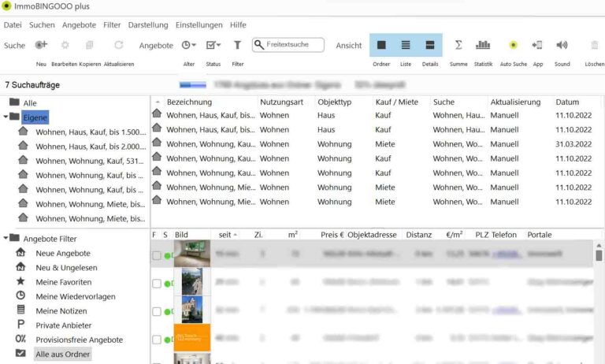Open the Filter funnel tool
Viewport: 605px width, 364px height.
tap(237, 46)
